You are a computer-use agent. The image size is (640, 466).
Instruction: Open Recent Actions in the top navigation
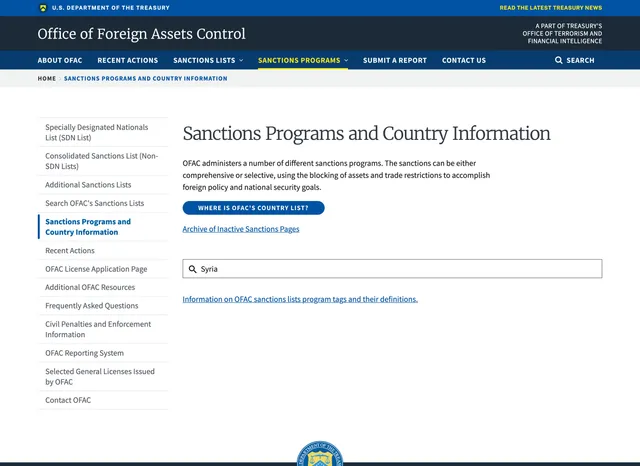point(127,60)
